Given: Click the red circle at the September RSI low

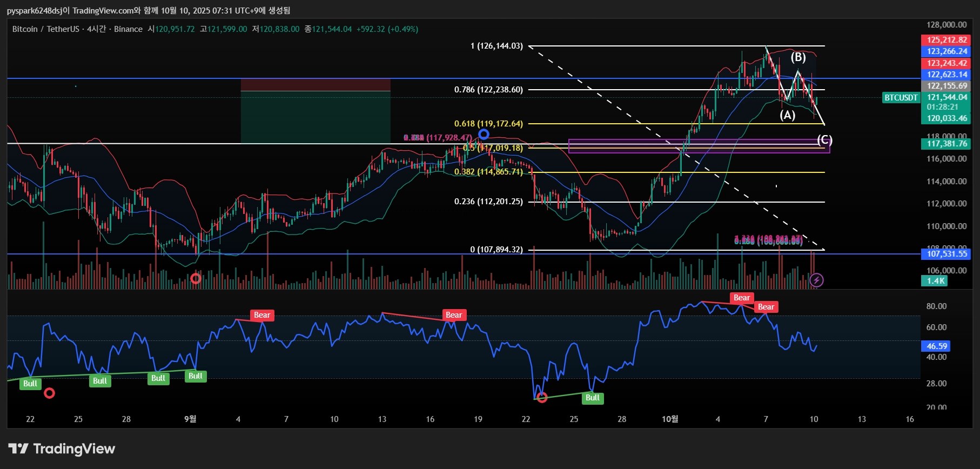Looking at the screenshot, I should [542, 397].
